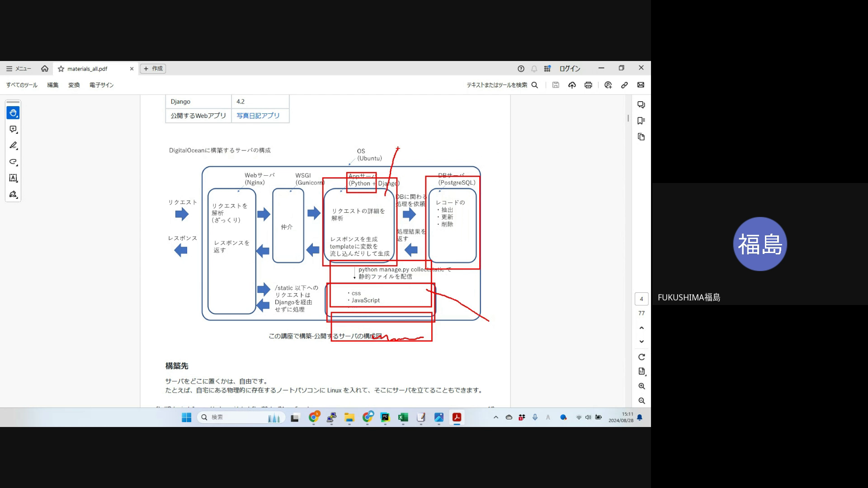This screenshot has width=868, height=488.
Task: Click the current page number 4 field
Action: 642,299
